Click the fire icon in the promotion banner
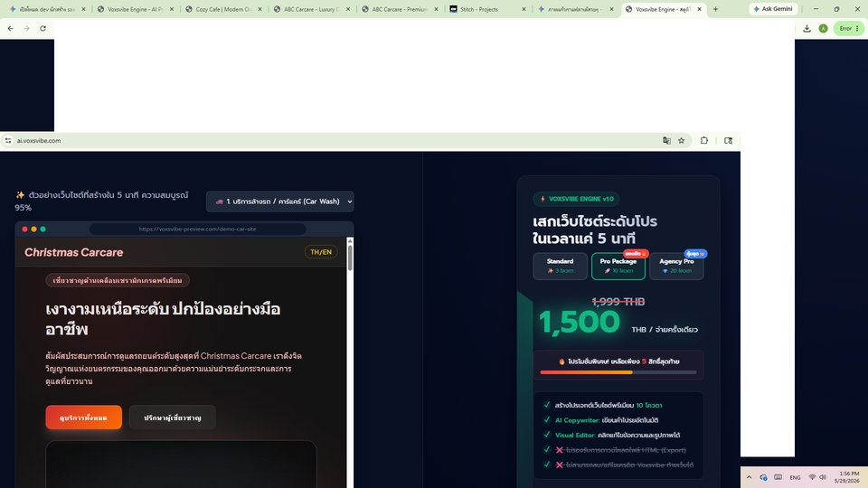The image size is (868, 488). (x=561, y=361)
